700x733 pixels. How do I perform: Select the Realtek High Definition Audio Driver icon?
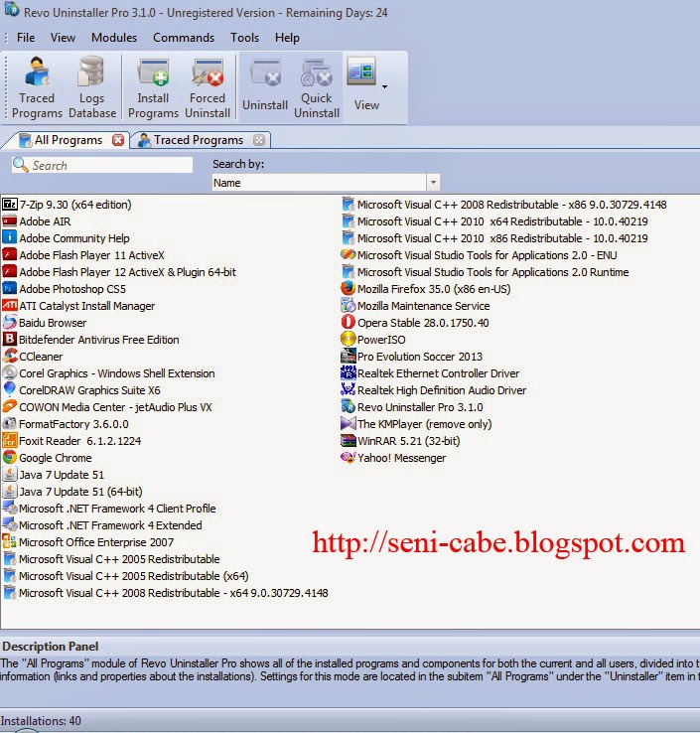(348, 390)
